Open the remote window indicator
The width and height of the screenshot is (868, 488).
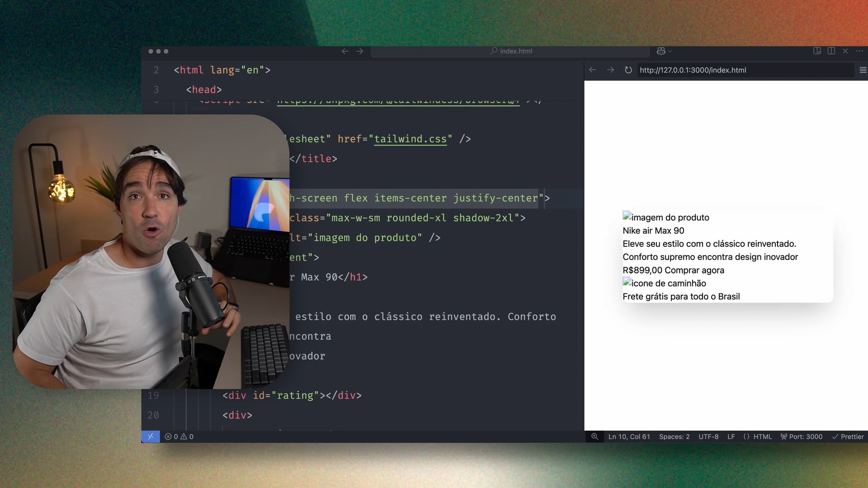pos(151,436)
